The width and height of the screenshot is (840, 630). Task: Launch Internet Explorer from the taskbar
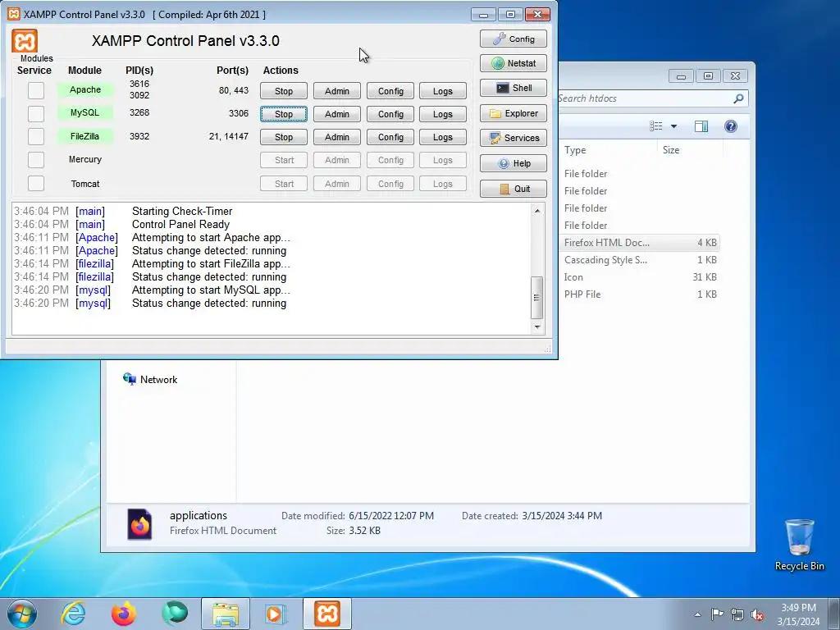[73, 614]
